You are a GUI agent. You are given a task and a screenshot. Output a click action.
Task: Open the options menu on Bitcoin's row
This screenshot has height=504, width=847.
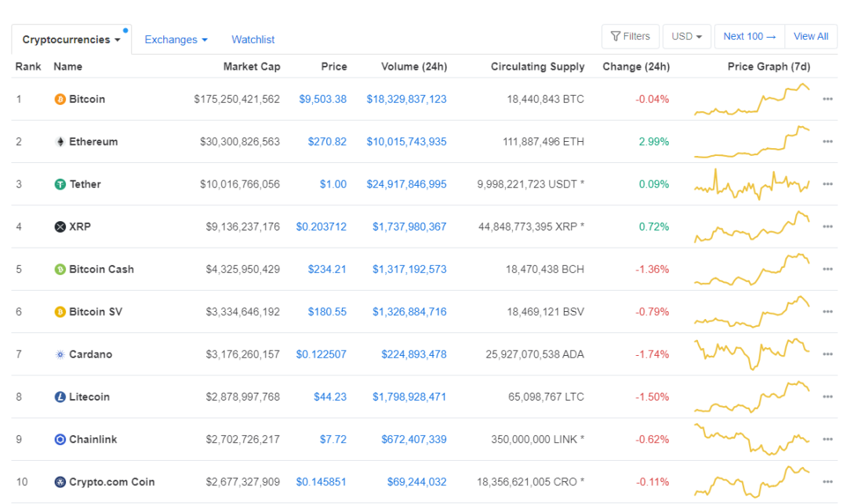tap(827, 99)
